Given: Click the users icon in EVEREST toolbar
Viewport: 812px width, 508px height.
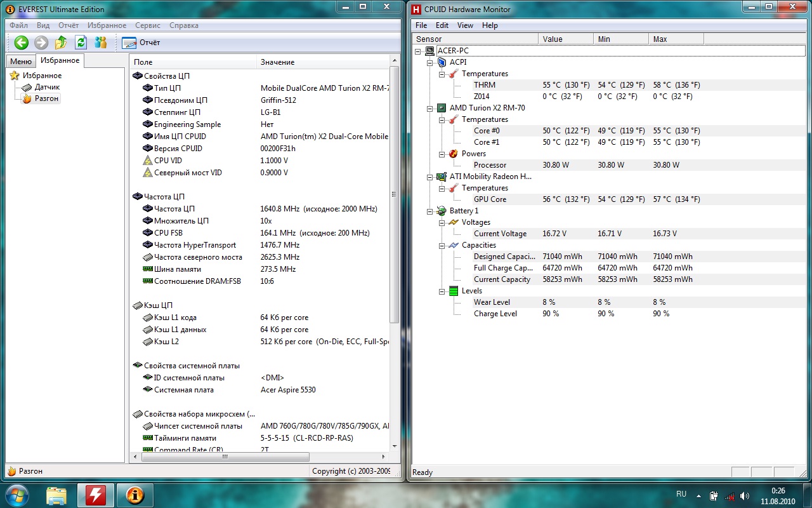Looking at the screenshot, I should (100, 43).
